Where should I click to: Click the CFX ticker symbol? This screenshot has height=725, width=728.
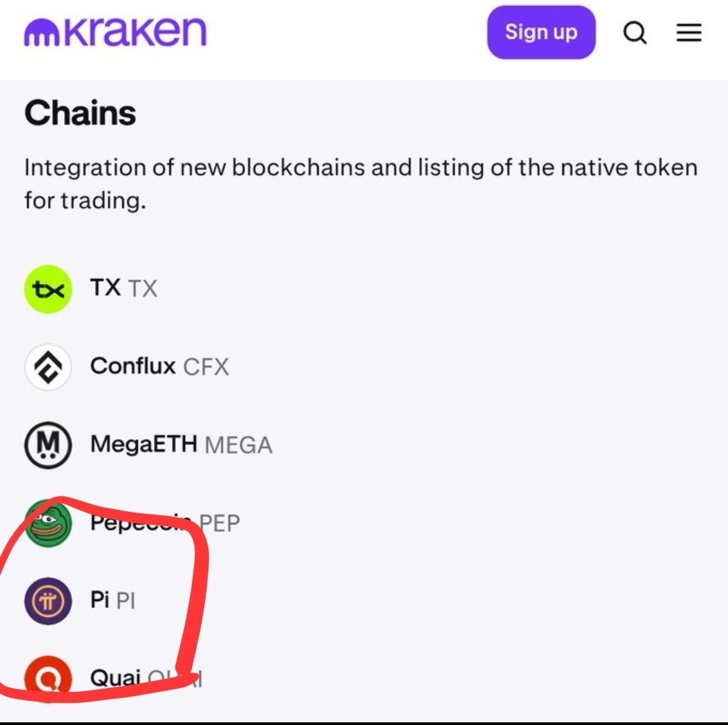[206, 367]
